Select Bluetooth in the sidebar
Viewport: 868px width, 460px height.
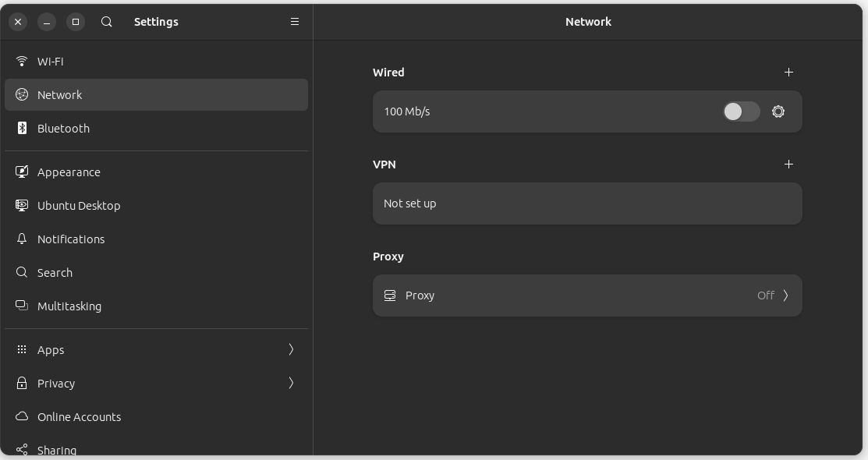pos(156,129)
